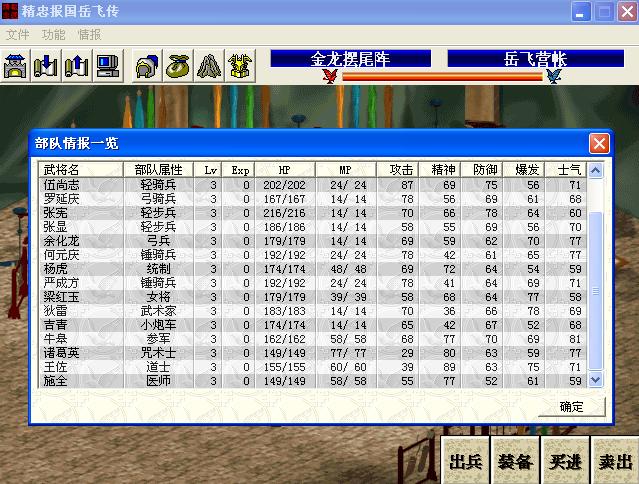Click the helmet icon in the toolbar
Viewport: 639px width, 484px height.
tap(147, 66)
